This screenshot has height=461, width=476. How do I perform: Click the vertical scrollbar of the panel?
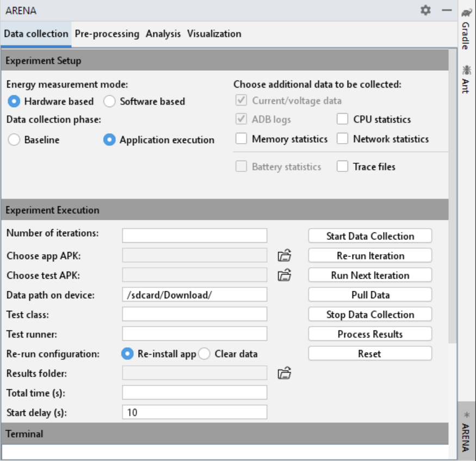point(453,196)
